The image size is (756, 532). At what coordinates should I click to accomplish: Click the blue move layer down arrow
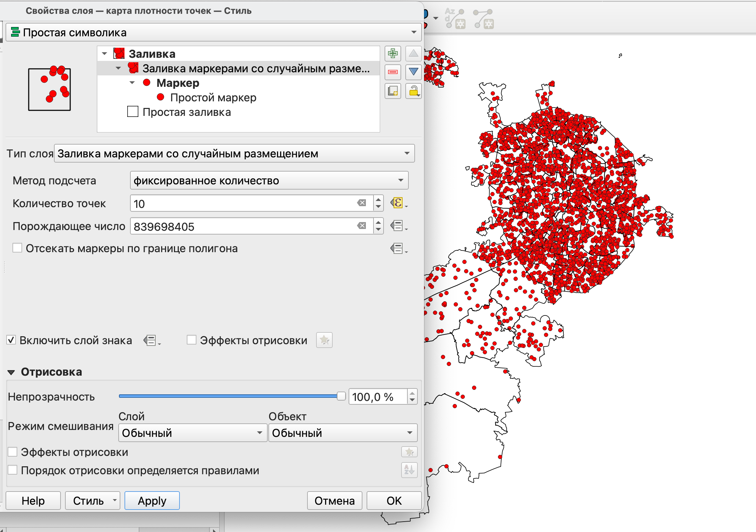pos(413,72)
